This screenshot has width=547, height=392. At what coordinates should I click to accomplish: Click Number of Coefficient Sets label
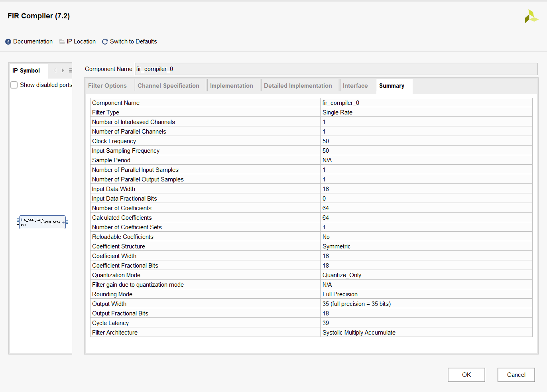click(x=127, y=227)
